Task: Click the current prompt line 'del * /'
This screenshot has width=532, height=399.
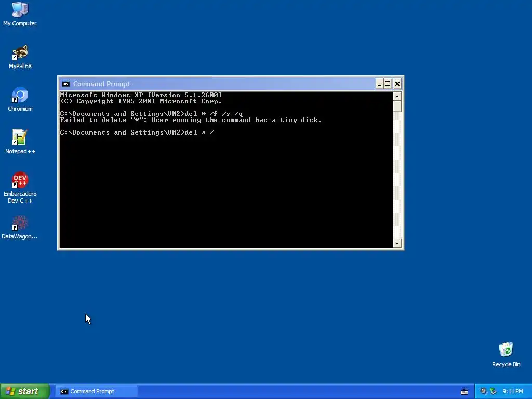Action: 137,132
